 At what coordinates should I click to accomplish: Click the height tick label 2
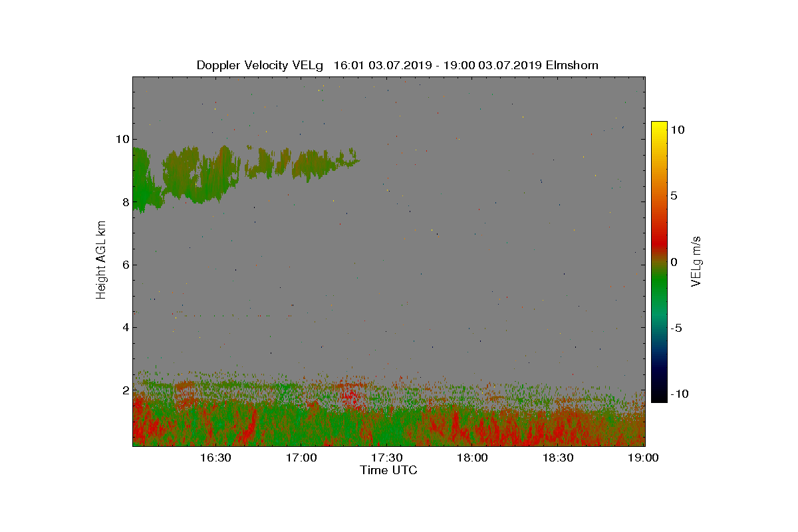click(x=124, y=390)
